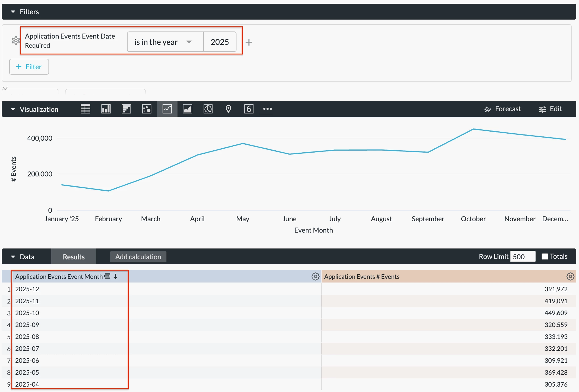Pick the area chart visualization
The image size is (579, 392).
pyautogui.click(x=187, y=109)
